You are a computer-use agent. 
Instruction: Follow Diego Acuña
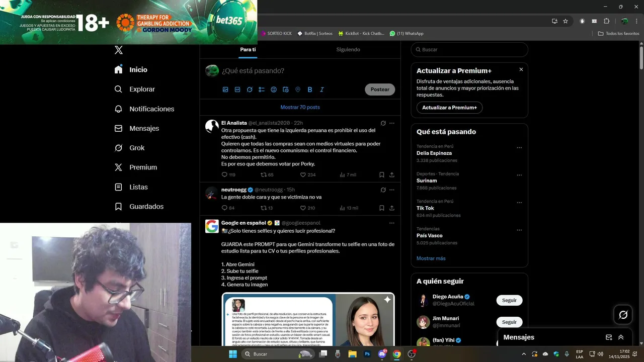509,300
